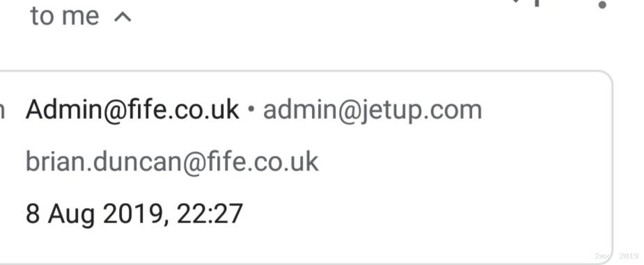Click the bullet separator between sender addresses

[251, 111]
